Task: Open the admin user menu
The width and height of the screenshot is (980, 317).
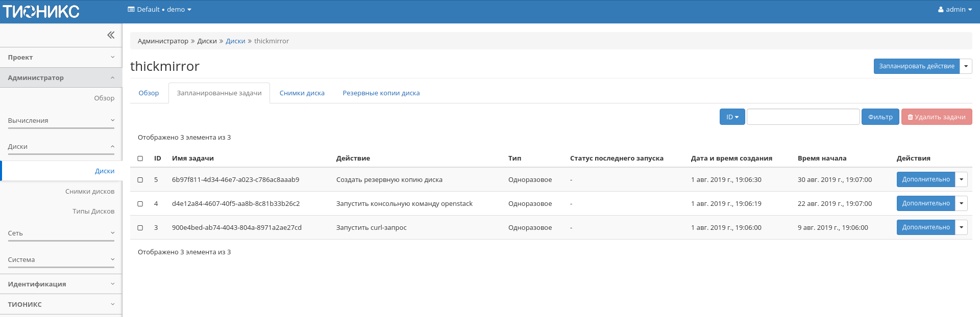Action: pyautogui.click(x=954, y=10)
